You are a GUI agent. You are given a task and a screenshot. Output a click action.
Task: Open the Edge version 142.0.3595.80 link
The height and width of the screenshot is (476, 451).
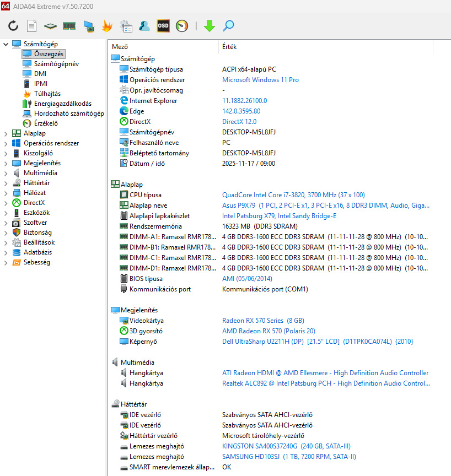[241, 111]
